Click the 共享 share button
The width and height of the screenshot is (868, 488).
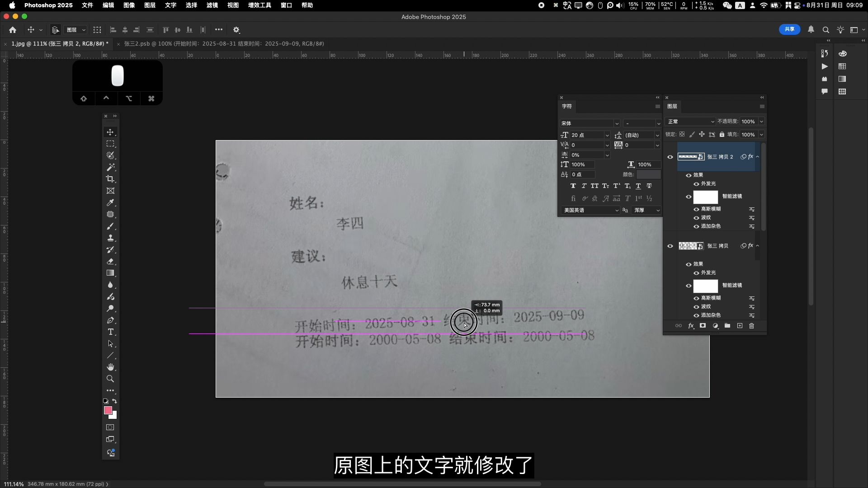click(x=789, y=29)
